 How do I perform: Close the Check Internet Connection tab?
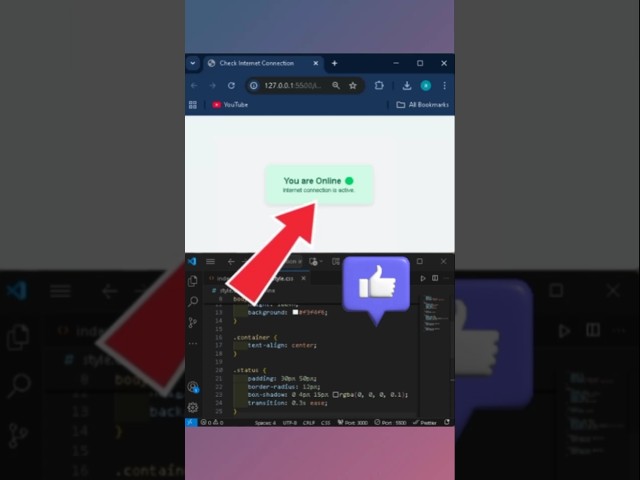(316, 63)
